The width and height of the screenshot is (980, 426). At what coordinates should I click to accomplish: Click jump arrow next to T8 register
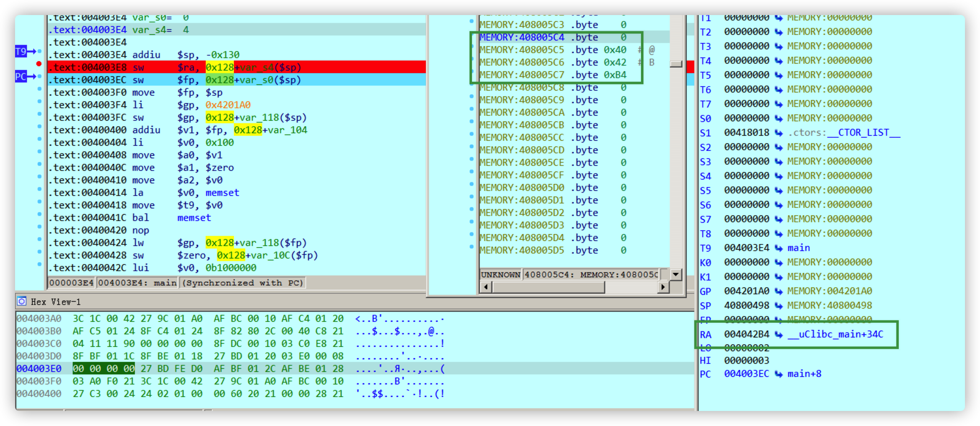[778, 233]
